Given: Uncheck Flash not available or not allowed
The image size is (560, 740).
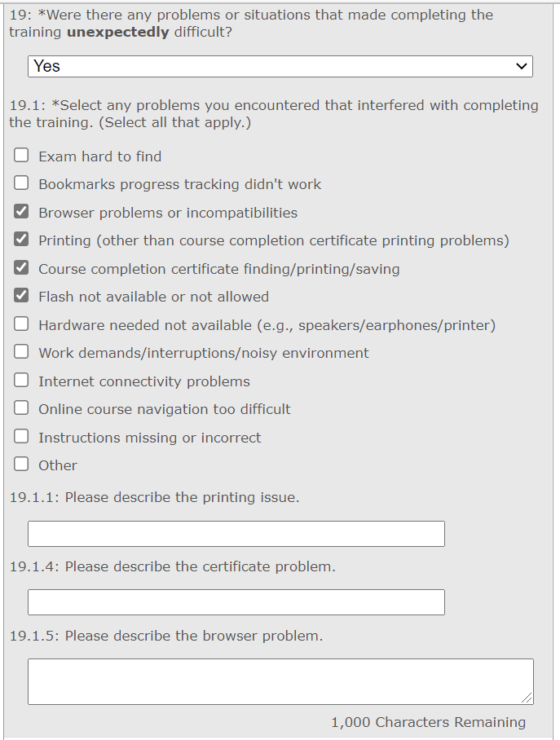Looking at the screenshot, I should click(x=21, y=296).
